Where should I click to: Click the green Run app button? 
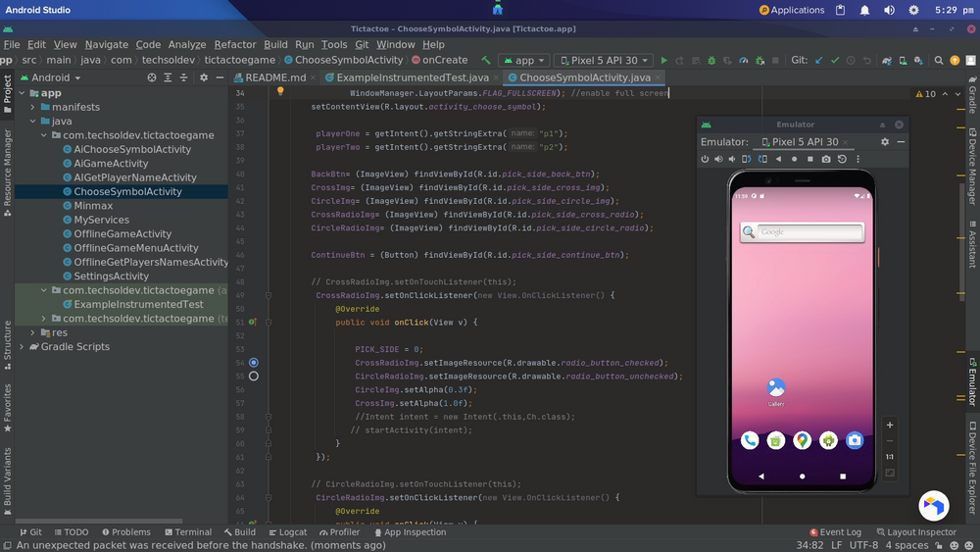664,60
